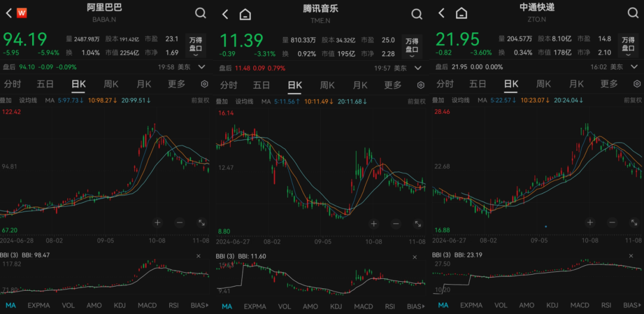Select VOL indicator for 阿里巴巴
This screenshot has height=314, width=644.
pos(68,306)
